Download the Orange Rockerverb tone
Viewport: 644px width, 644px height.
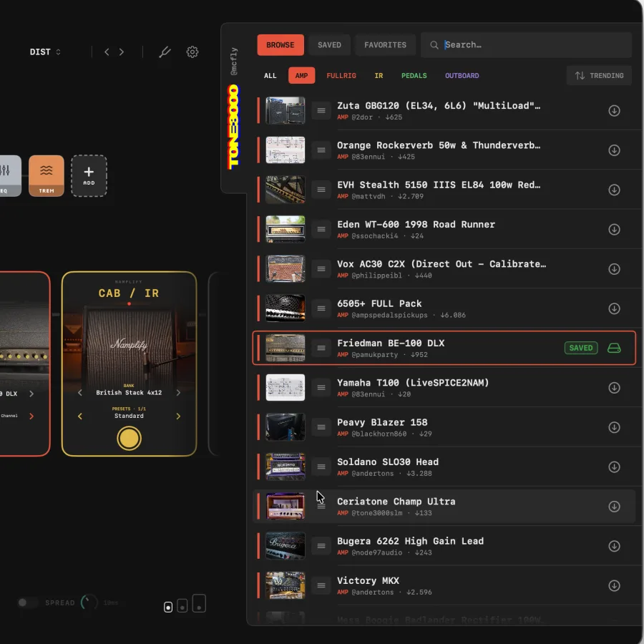(x=614, y=150)
